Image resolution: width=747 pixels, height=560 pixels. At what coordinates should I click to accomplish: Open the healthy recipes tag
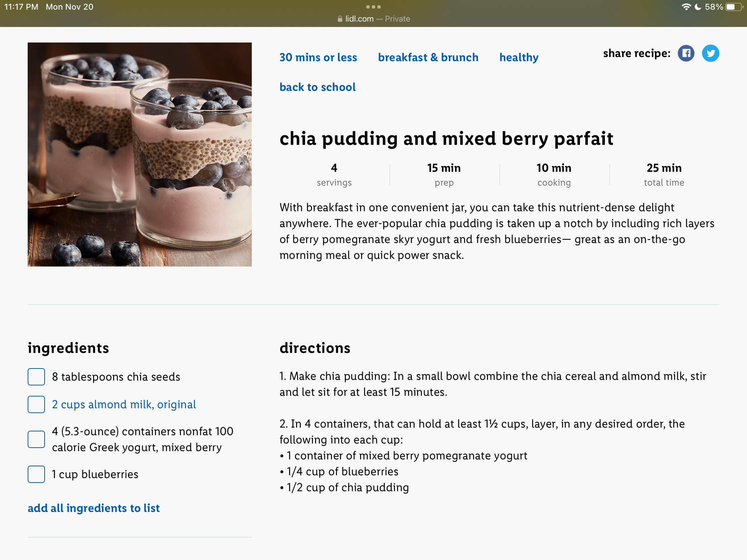click(x=519, y=57)
